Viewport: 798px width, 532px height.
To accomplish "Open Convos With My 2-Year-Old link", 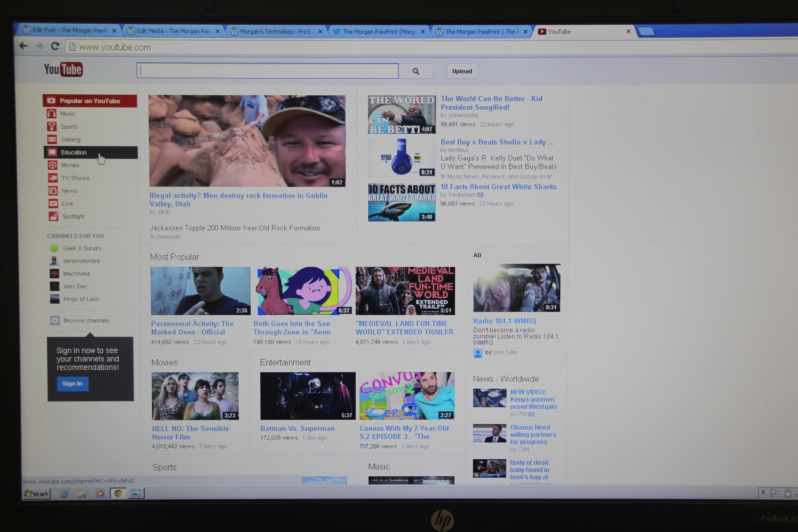I will click(406, 432).
